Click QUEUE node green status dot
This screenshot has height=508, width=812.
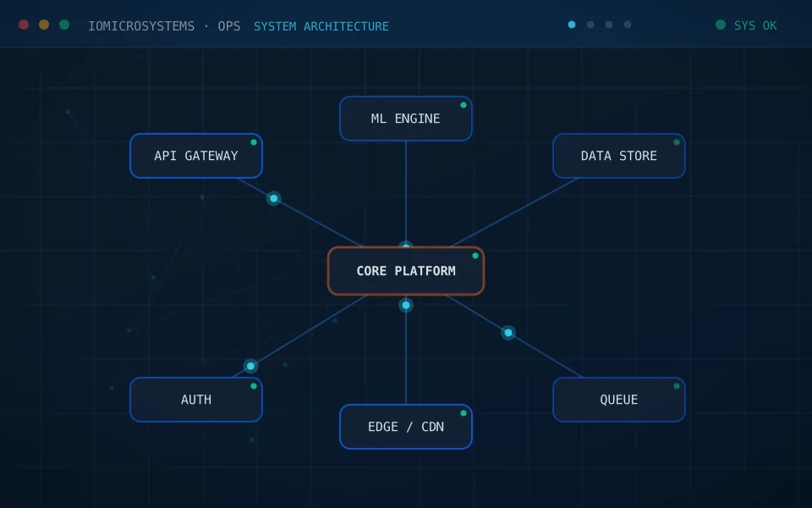[677, 386]
